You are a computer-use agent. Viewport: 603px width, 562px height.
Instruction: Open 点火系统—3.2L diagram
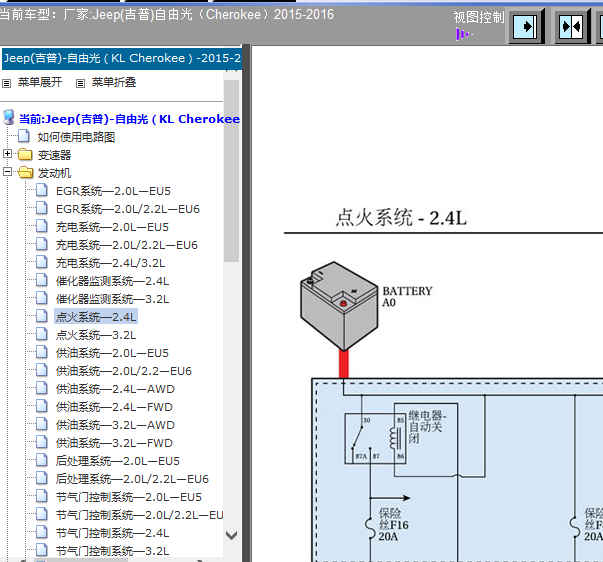[96, 335]
